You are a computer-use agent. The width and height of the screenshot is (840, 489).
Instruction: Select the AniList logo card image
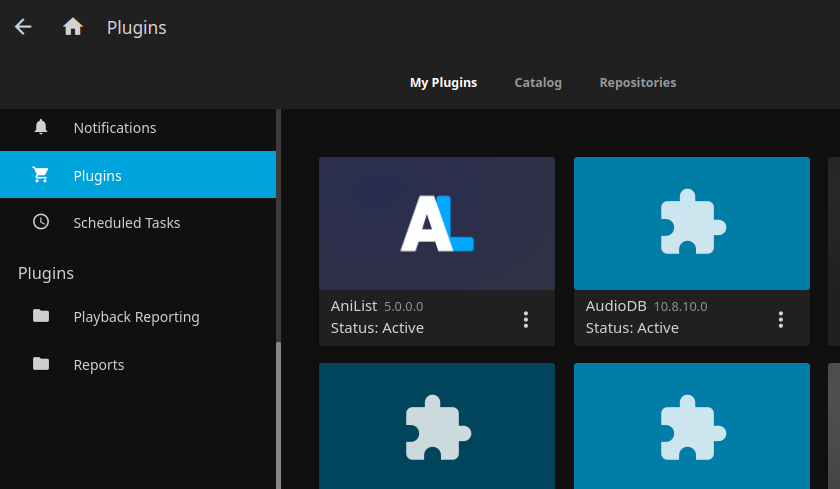437,223
